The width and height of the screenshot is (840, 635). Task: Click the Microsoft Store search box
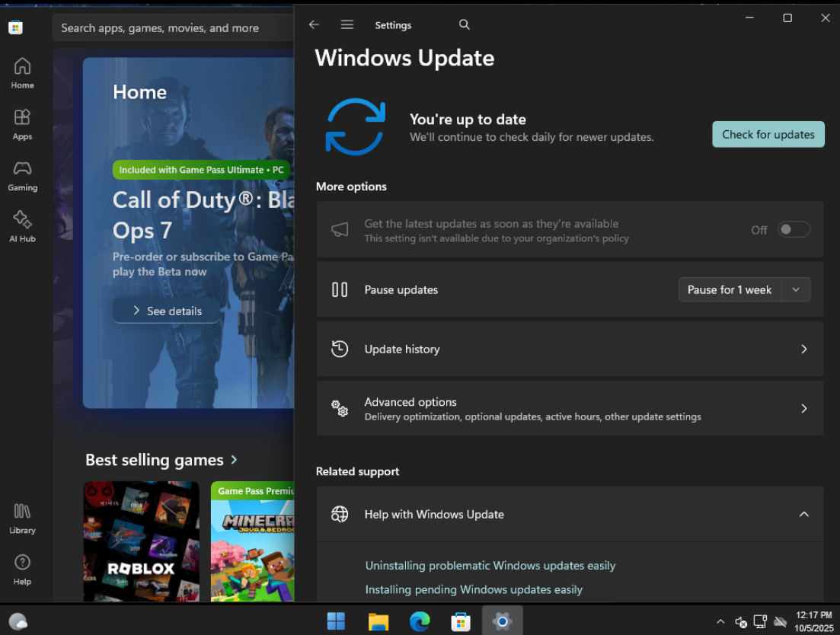tap(173, 28)
